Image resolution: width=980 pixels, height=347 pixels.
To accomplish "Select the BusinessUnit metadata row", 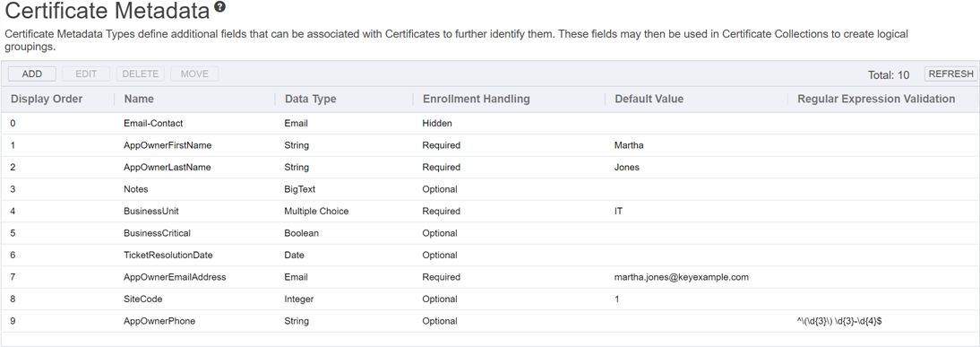I will 490,211.
